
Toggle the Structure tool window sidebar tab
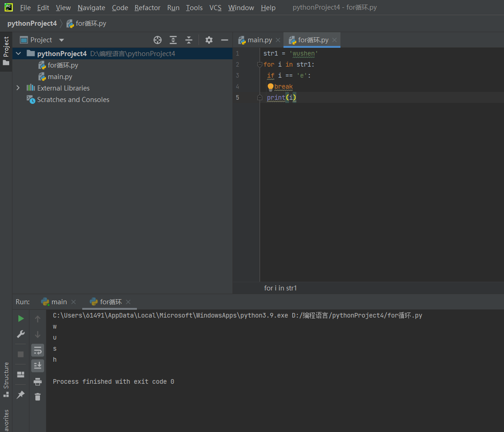(6, 379)
